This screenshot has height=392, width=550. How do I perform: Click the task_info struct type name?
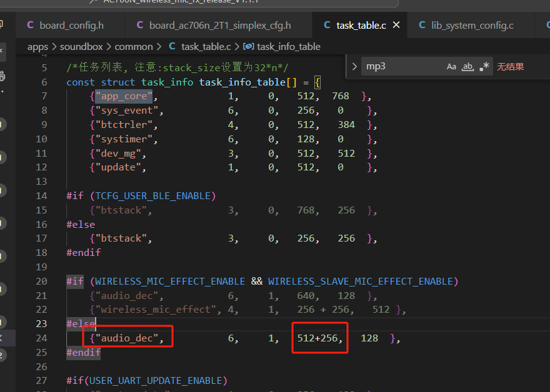(167, 82)
